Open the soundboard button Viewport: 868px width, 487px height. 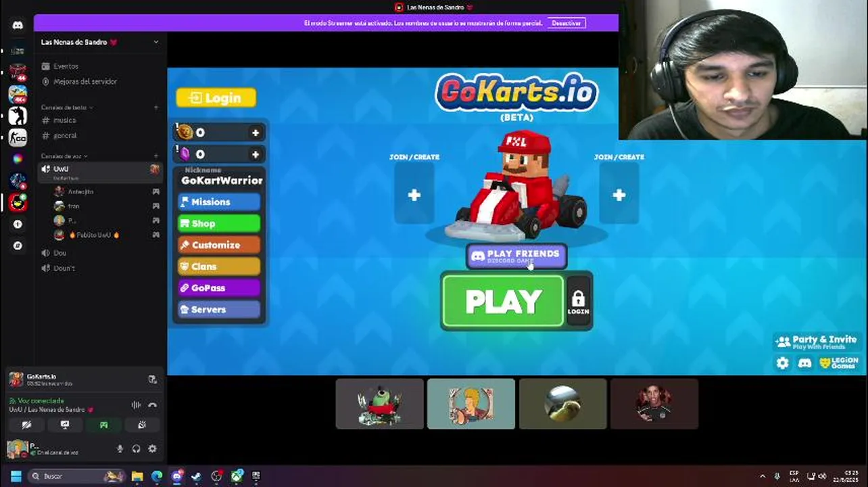coord(142,425)
